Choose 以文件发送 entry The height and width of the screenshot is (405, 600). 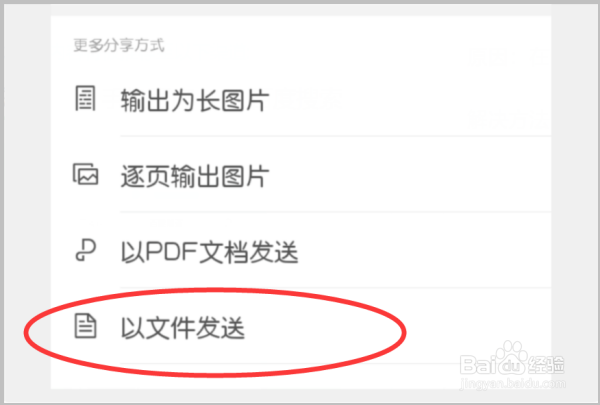coord(183,328)
